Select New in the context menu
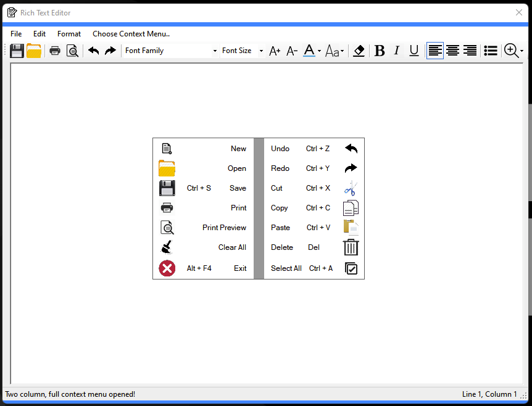Viewport: 532px width, 406px height. 203,149
